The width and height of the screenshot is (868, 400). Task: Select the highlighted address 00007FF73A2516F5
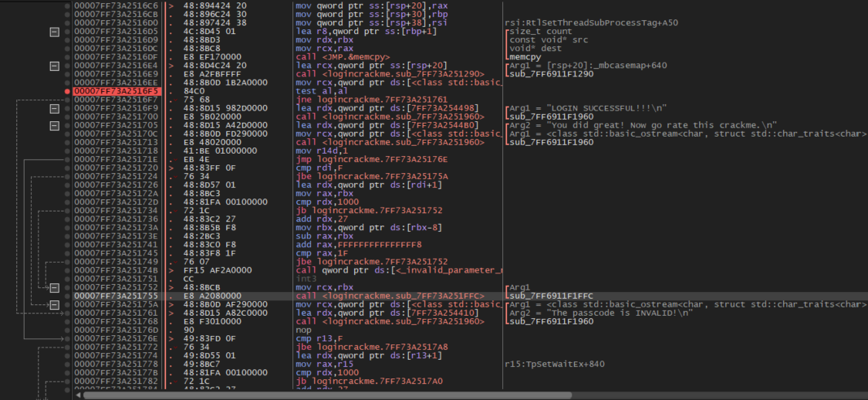click(x=117, y=91)
